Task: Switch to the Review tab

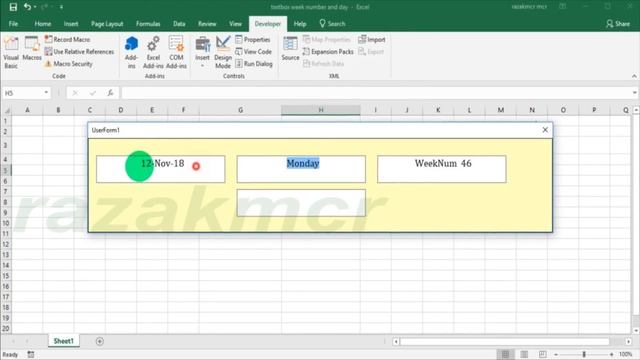Action: 207,24
